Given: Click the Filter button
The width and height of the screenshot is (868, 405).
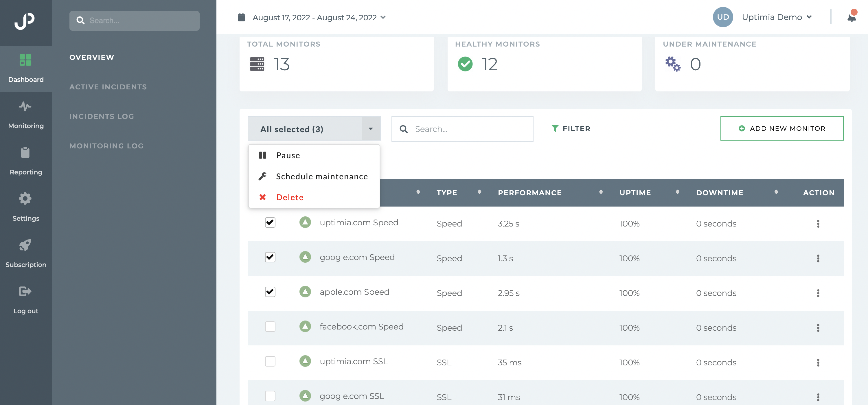Looking at the screenshot, I should 571,129.
